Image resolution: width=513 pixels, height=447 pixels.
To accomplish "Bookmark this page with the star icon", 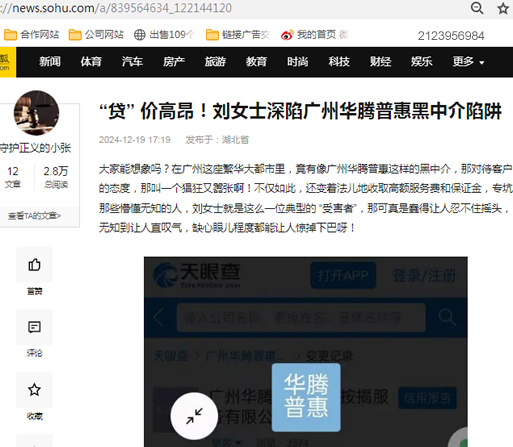I will click(503, 8).
